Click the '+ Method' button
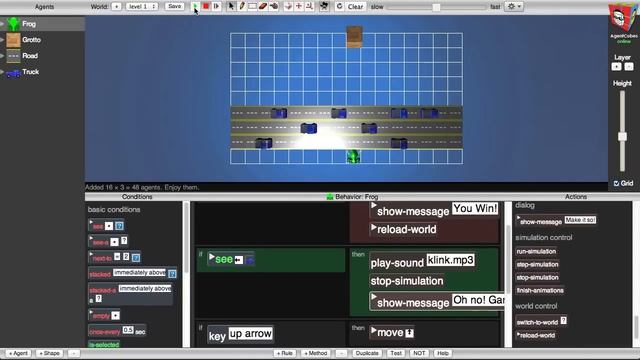 click(316, 353)
